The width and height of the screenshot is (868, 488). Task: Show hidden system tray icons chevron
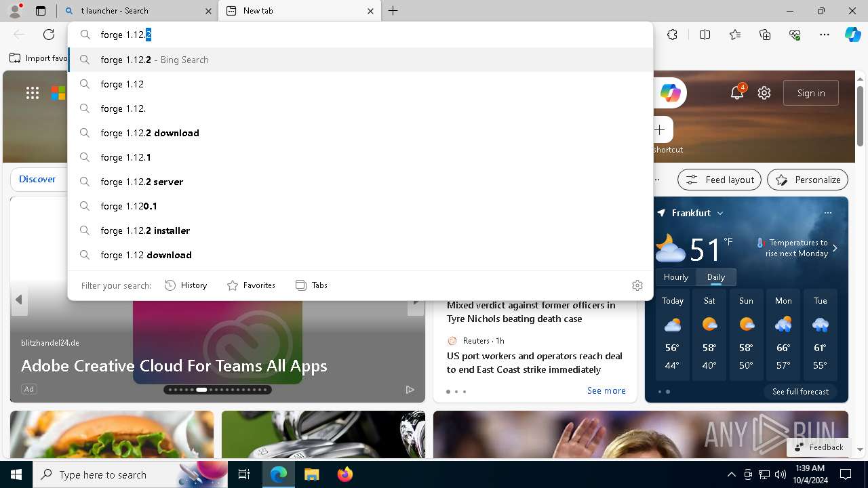731,474
